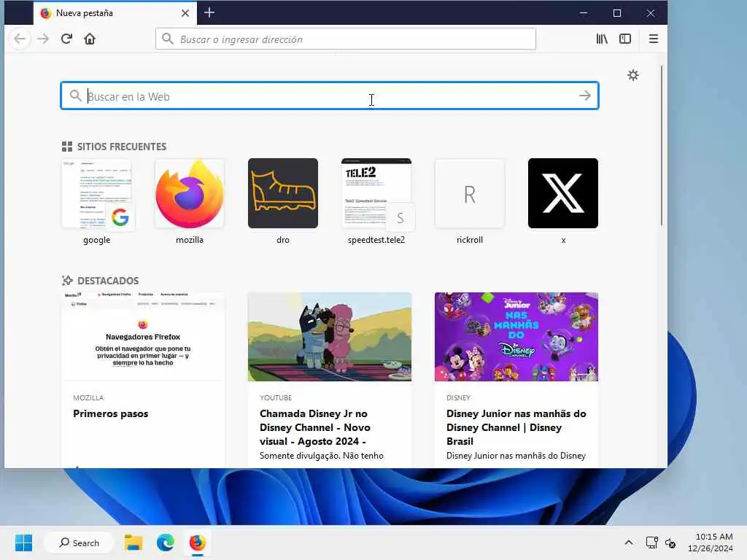Open the speedtest.tele2 site tile
747x560 pixels.
[x=376, y=193]
